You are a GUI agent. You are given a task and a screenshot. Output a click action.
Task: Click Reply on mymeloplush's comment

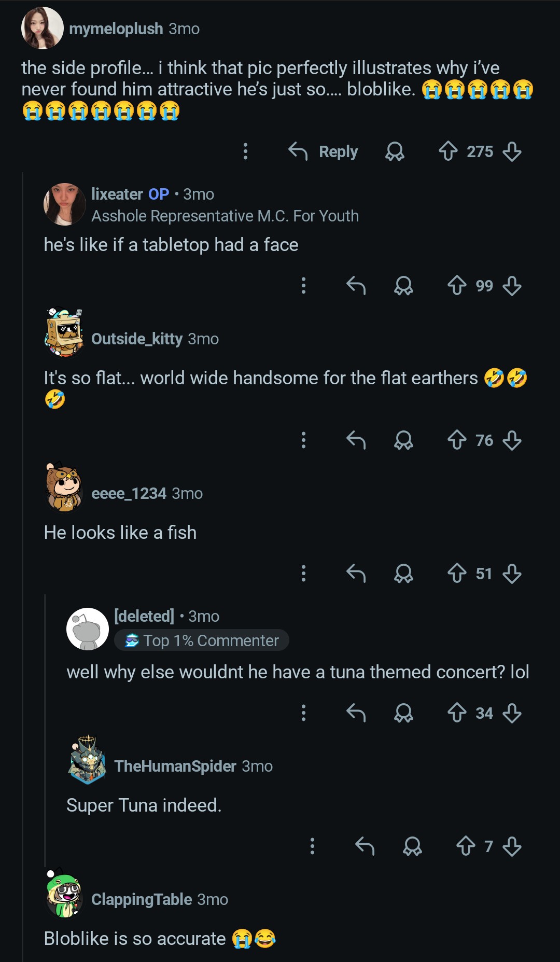coord(324,151)
